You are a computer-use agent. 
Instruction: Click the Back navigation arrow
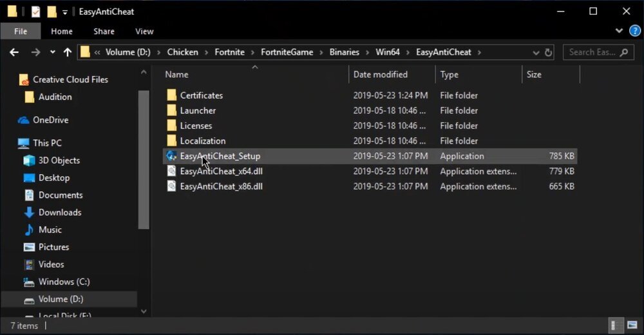coord(14,52)
